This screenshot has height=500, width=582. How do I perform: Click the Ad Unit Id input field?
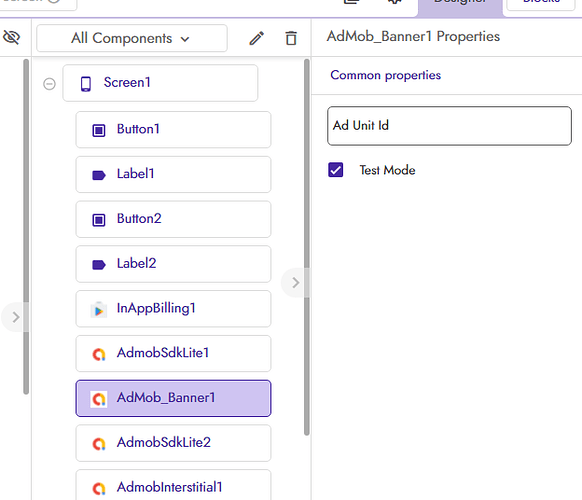click(x=449, y=126)
